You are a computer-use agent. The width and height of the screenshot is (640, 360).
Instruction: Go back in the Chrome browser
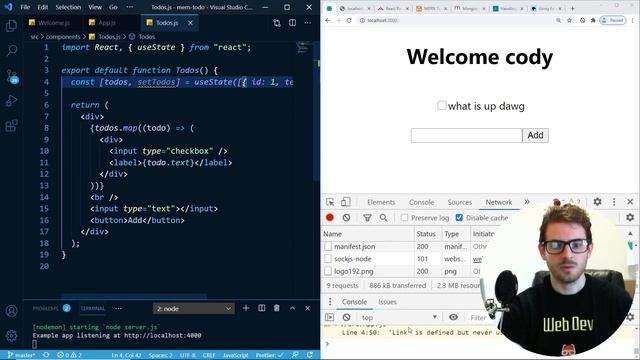click(x=328, y=20)
